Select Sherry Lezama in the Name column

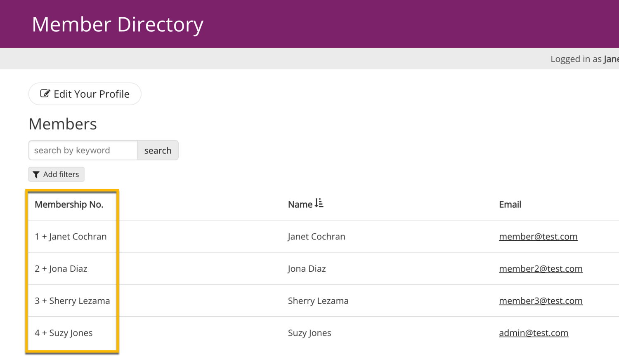(318, 301)
